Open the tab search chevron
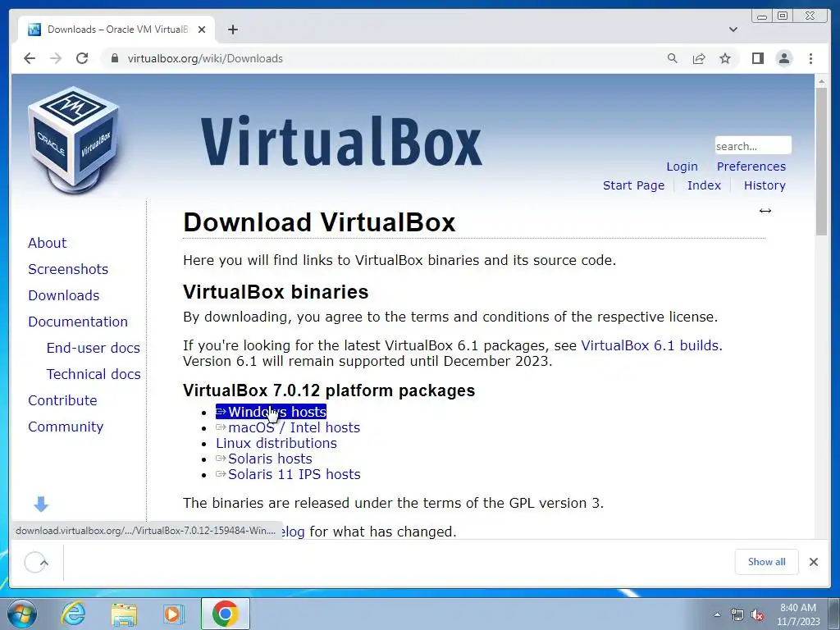The image size is (840, 630). click(733, 30)
